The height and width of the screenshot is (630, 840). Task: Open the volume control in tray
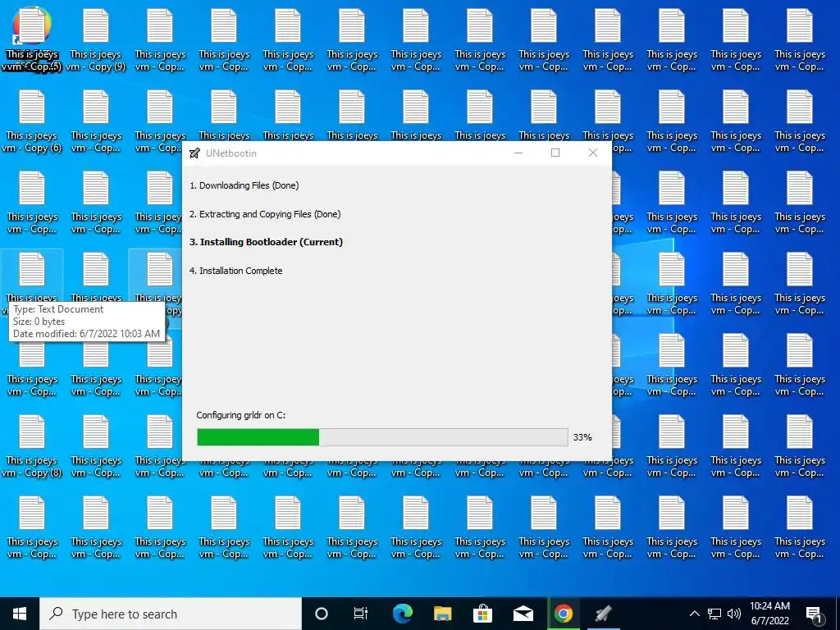click(734, 614)
